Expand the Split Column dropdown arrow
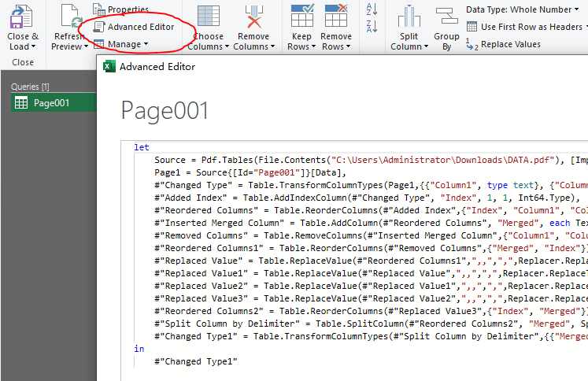Screen dimensions: 588x381 pos(426,46)
